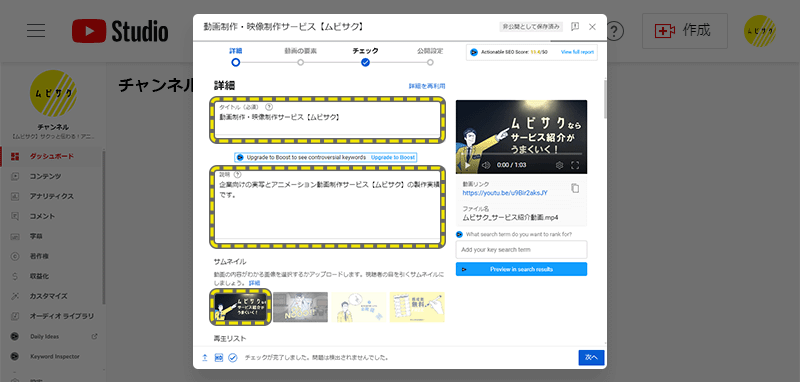This screenshot has width=800, height=382.
Task: Click the dialog's vertical scrollbar
Action: [x=605, y=98]
